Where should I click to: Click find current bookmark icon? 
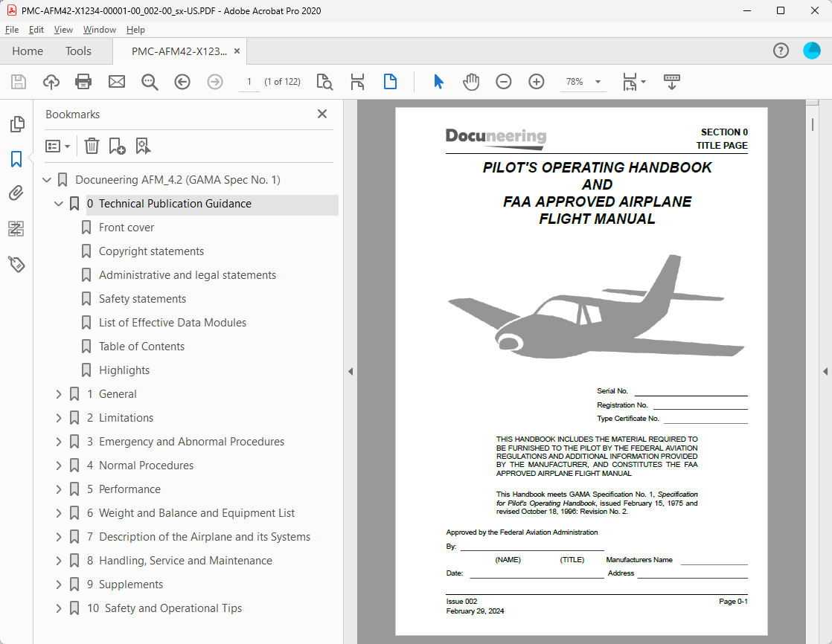143,146
